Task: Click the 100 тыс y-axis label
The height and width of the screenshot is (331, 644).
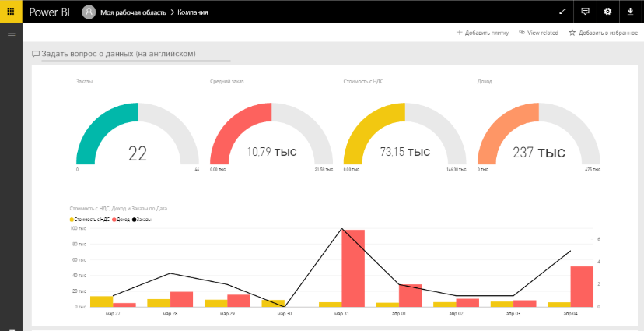Action: pos(78,228)
